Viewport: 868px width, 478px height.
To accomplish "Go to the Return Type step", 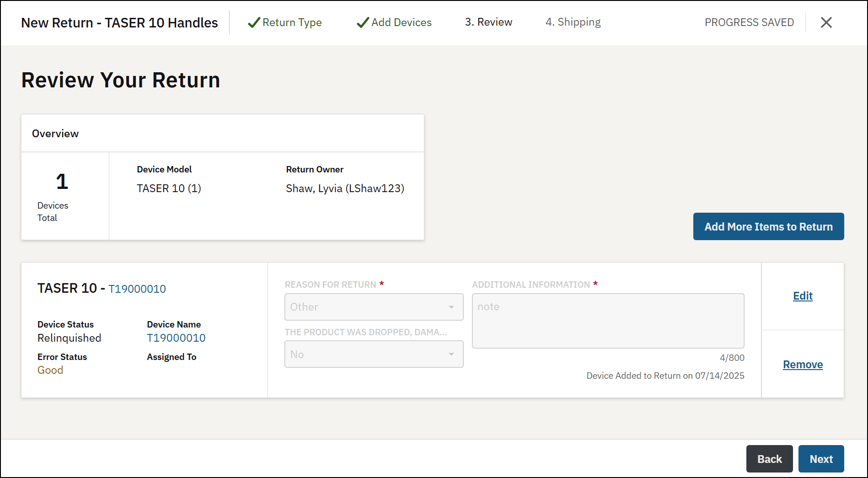I will 292,22.
